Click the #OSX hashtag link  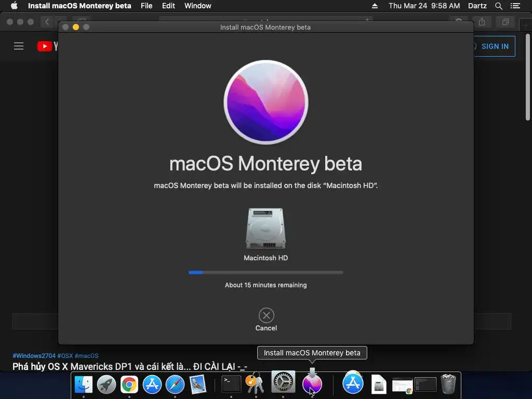pyautogui.click(x=65, y=355)
